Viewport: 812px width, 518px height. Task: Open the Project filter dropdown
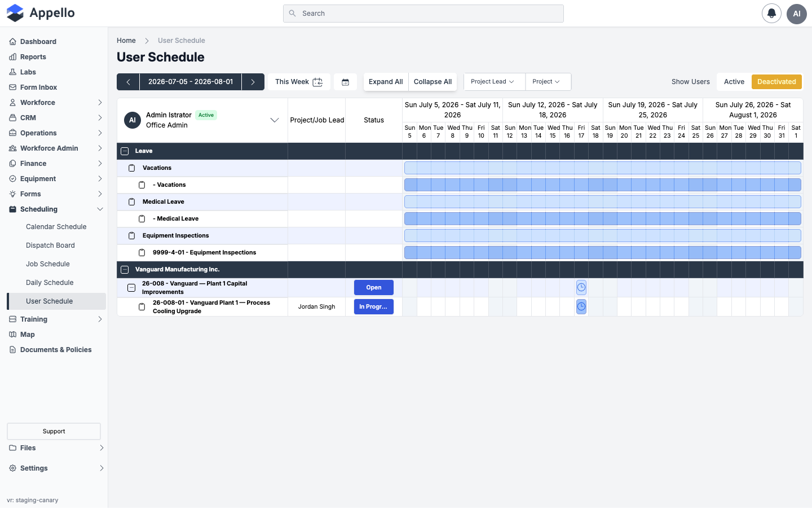click(x=548, y=82)
